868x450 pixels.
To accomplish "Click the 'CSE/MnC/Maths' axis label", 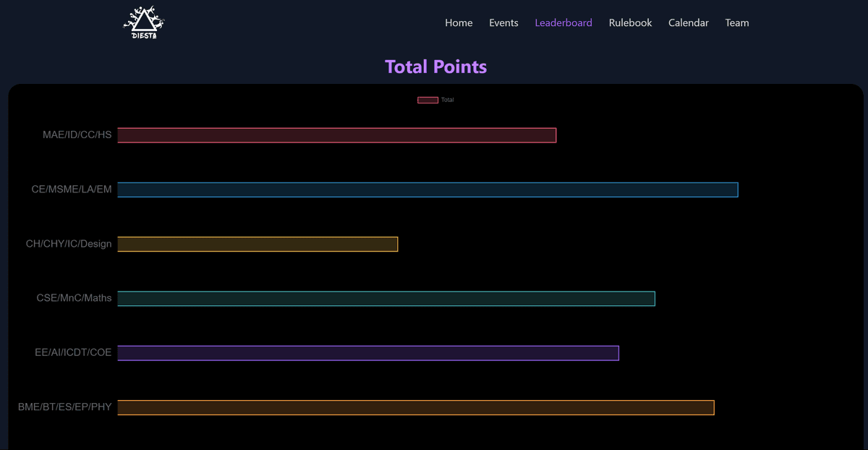I will coord(75,298).
